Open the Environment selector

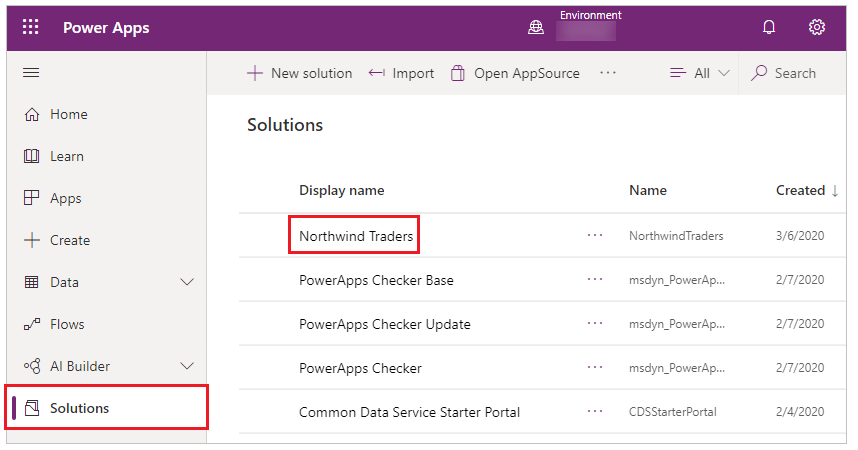(x=586, y=25)
